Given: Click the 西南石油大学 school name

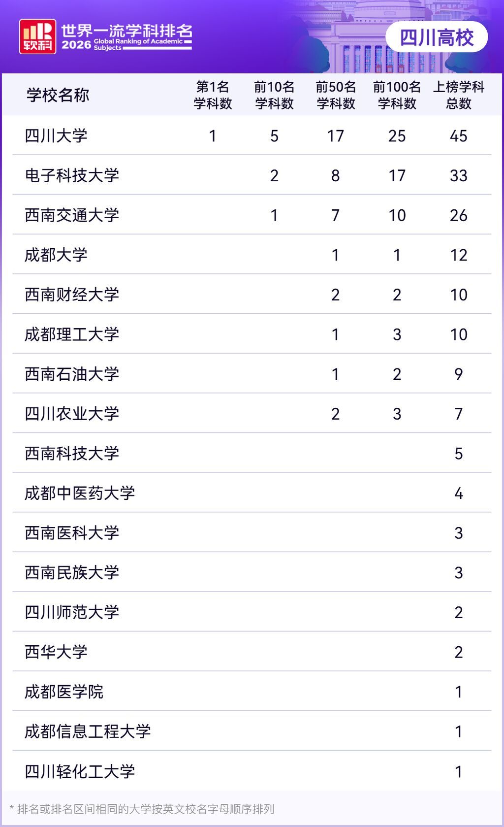Looking at the screenshot, I should 72,374.
